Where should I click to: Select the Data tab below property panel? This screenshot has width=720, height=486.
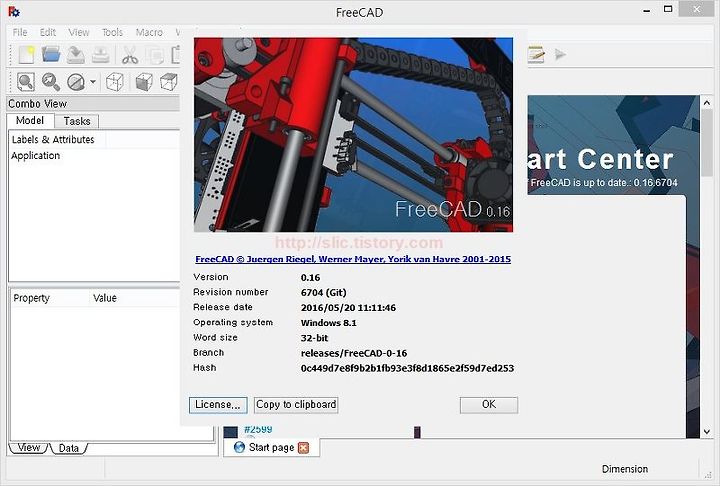(68, 448)
